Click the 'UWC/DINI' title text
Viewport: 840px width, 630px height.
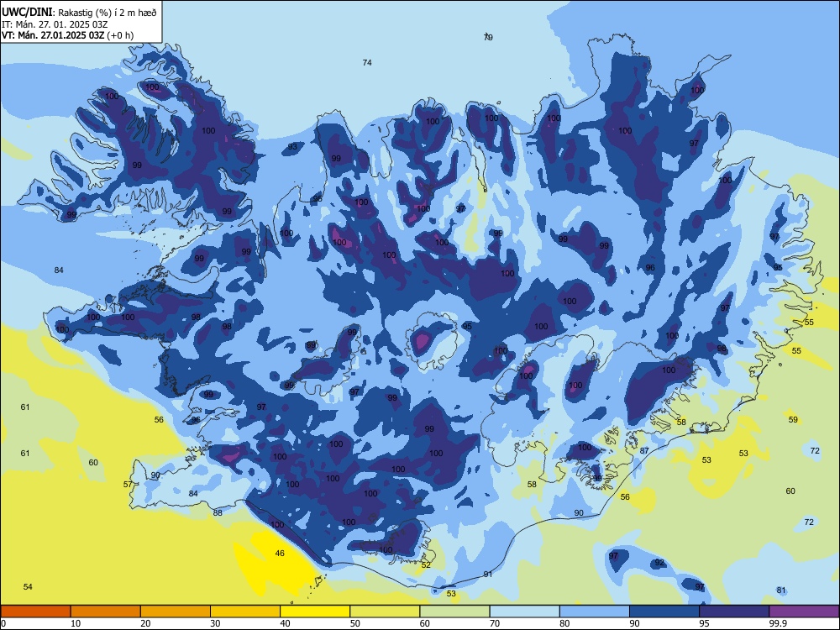tap(27, 12)
